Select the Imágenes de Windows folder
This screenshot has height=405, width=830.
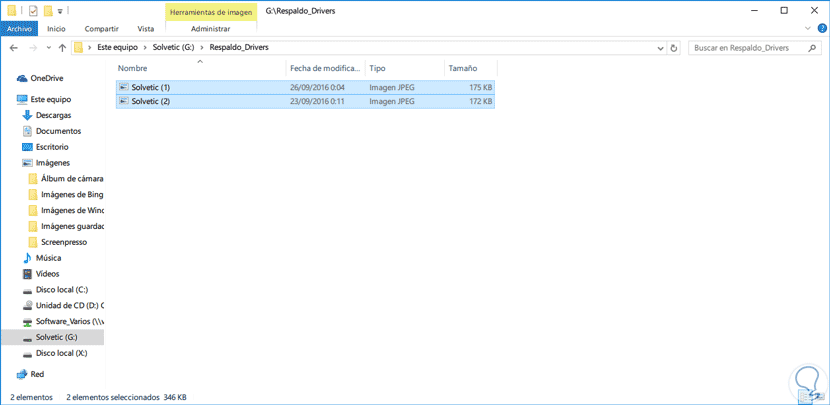(73, 210)
